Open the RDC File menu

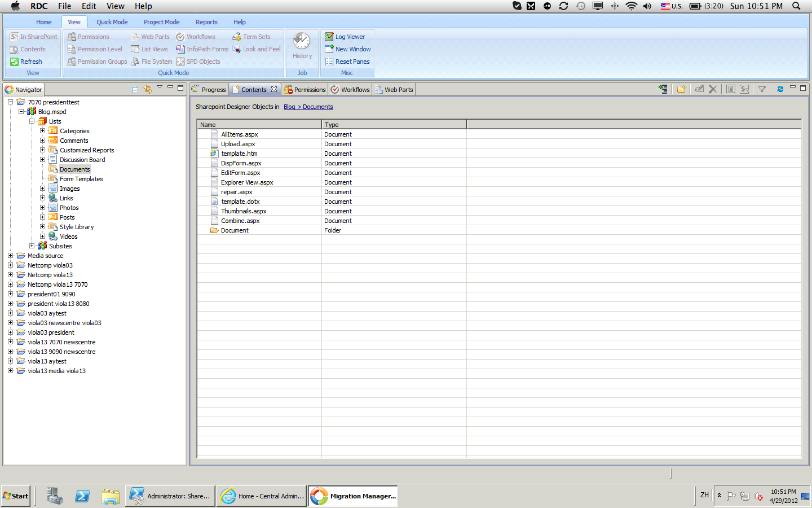coord(64,6)
